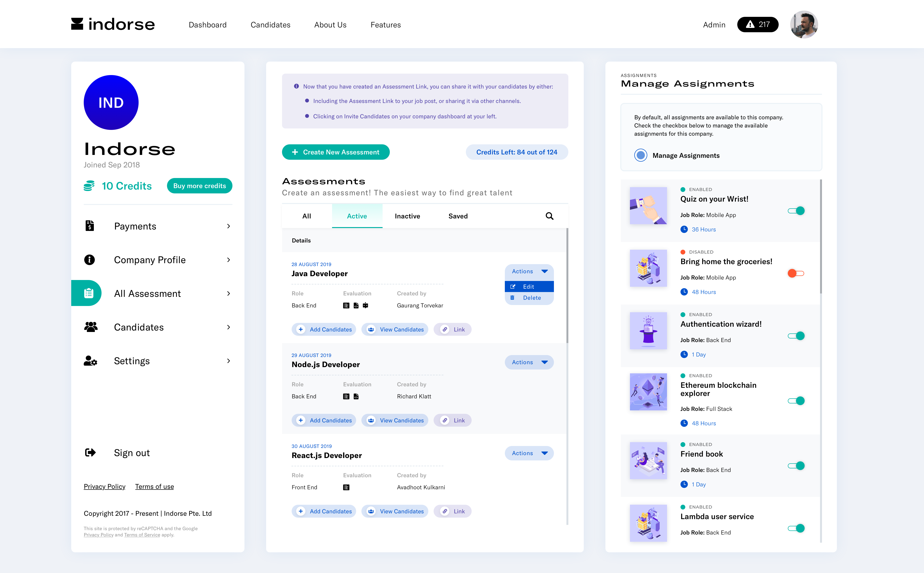Enable the Bring home the groceries toggle

pos(796,273)
